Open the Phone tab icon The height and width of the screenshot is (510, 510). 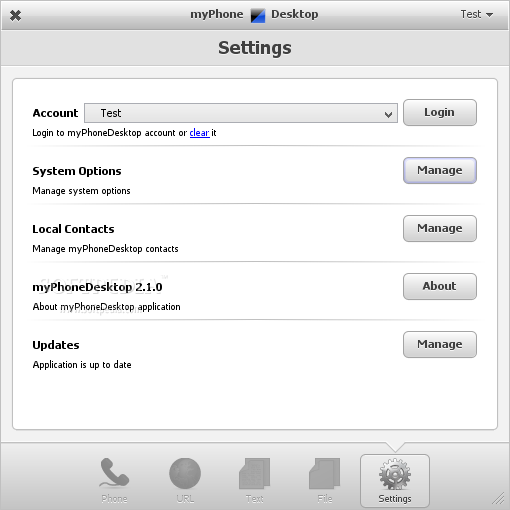[x=114, y=480]
